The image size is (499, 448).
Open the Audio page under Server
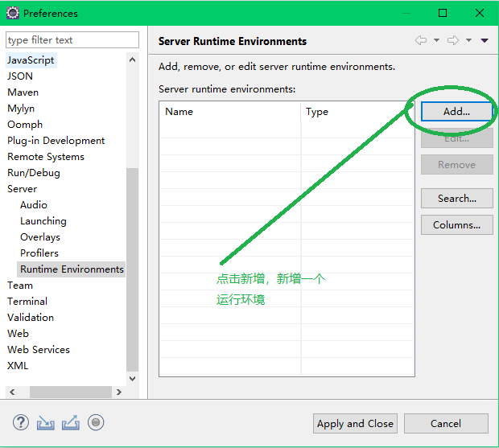[34, 205]
